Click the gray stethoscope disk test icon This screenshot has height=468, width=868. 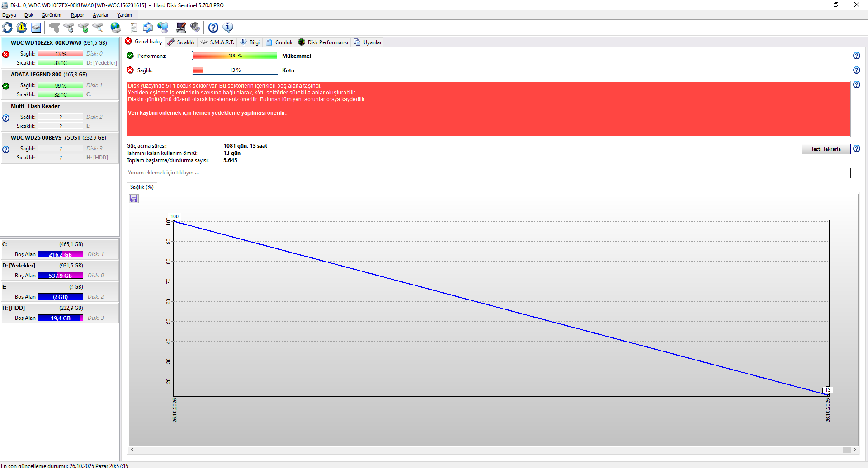coord(54,28)
